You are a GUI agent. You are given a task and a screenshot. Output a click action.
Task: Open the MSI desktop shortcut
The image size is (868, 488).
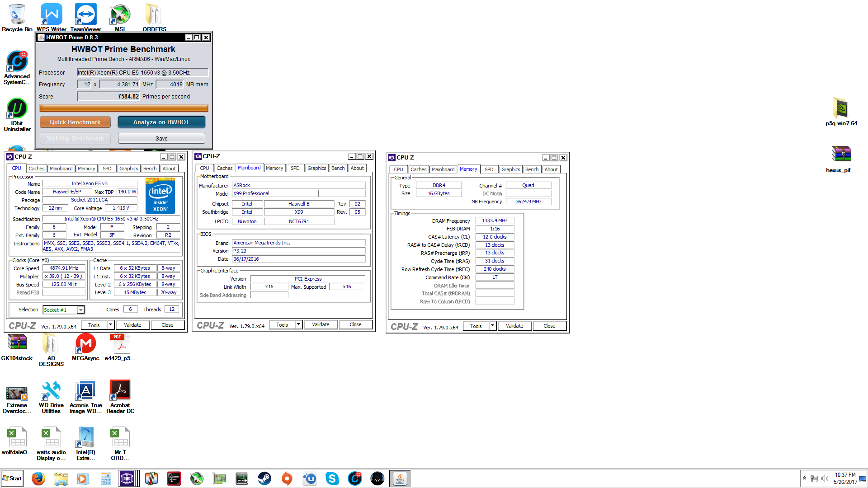(x=120, y=18)
